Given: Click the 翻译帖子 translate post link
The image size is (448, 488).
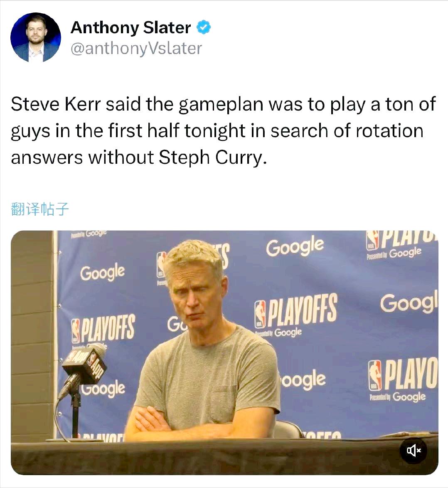Looking at the screenshot, I should [40, 209].
